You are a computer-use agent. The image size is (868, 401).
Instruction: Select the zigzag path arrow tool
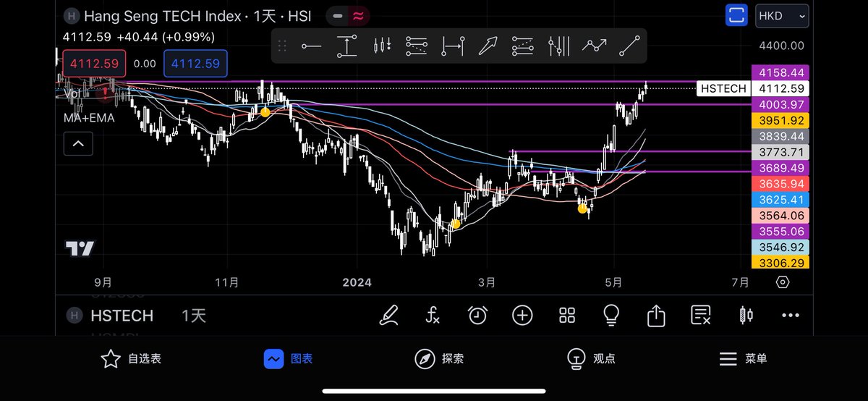pos(595,46)
